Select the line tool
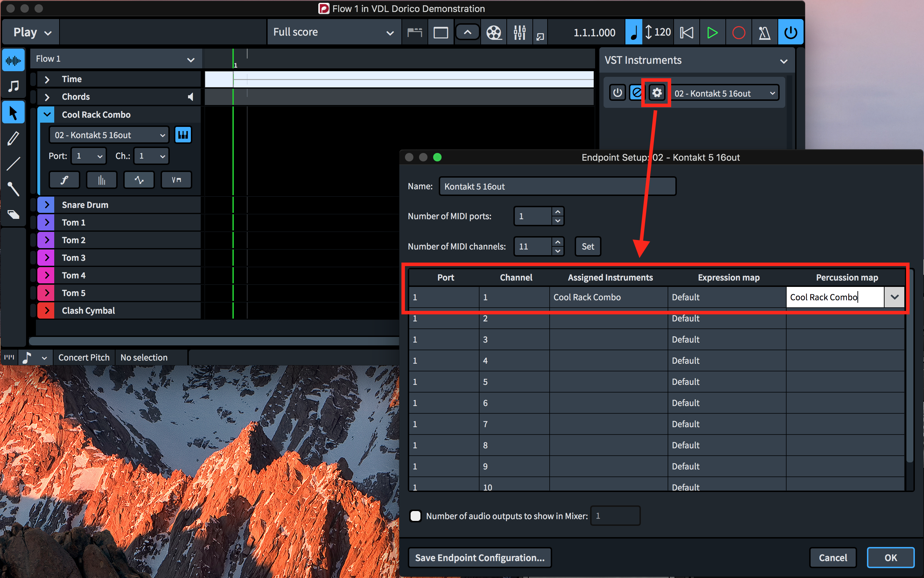 point(13,164)
